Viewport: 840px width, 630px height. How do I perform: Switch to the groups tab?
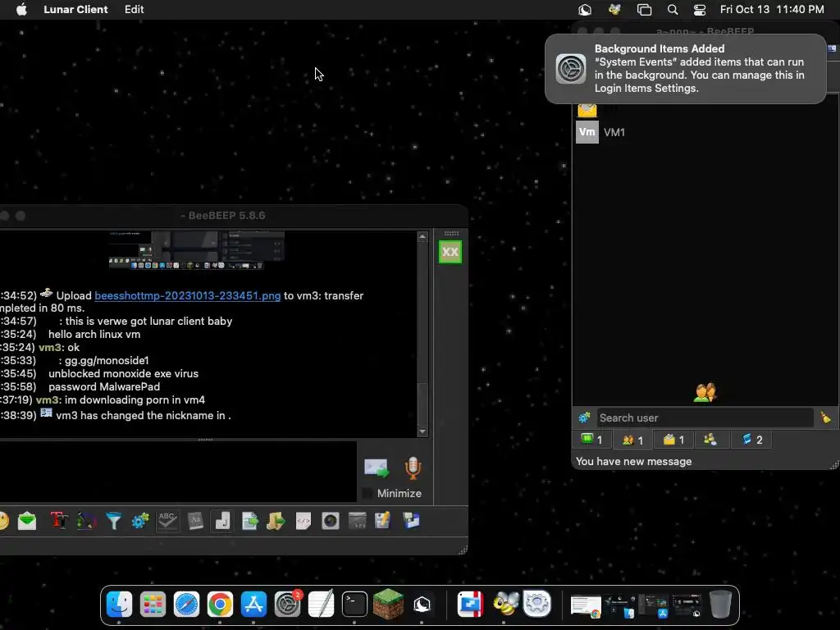pos(710,440)
